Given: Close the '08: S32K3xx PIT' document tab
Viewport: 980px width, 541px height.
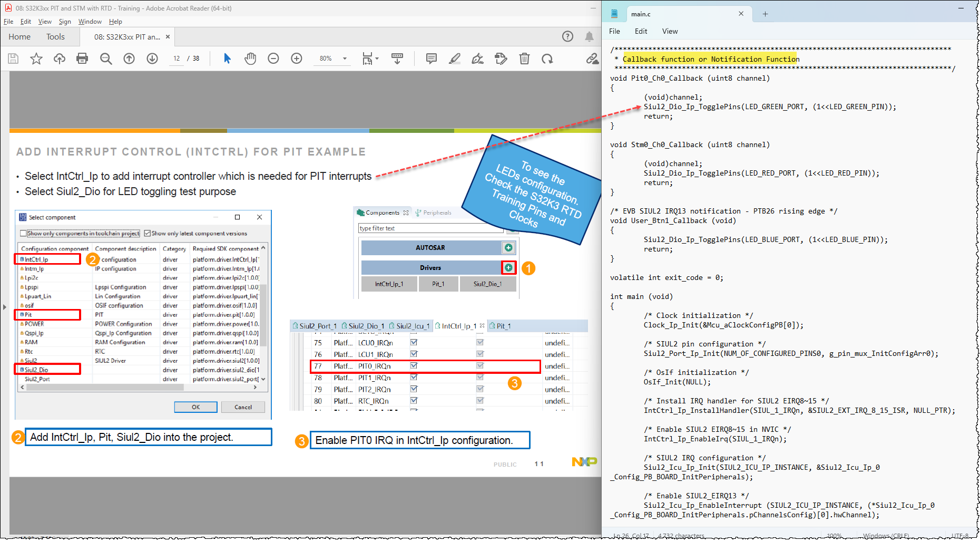Looking at the screenshot, I should (168, 37).
